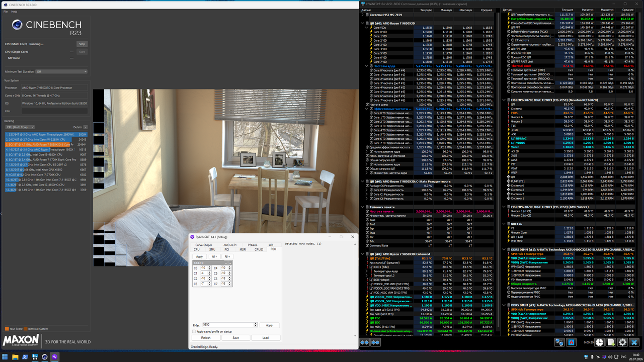Click the HWiNFO clock timer icon
This screenshot has width=644, height=362.
point(600,342)
